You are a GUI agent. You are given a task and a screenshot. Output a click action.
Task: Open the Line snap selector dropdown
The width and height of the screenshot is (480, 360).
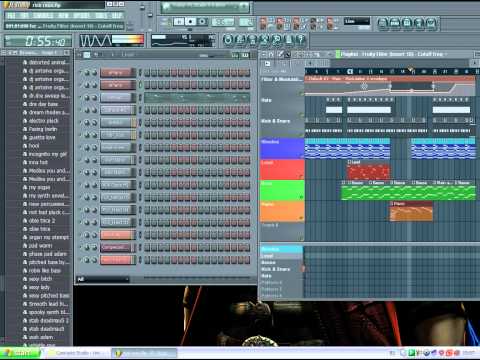[357, 21]
